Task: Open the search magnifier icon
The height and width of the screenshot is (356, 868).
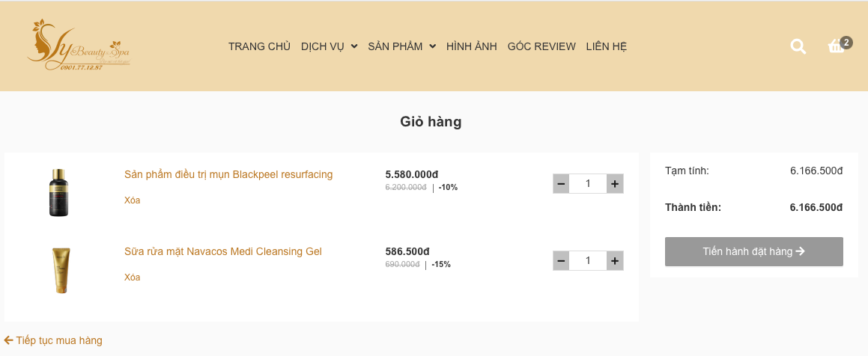Action: tap(798, 46)
